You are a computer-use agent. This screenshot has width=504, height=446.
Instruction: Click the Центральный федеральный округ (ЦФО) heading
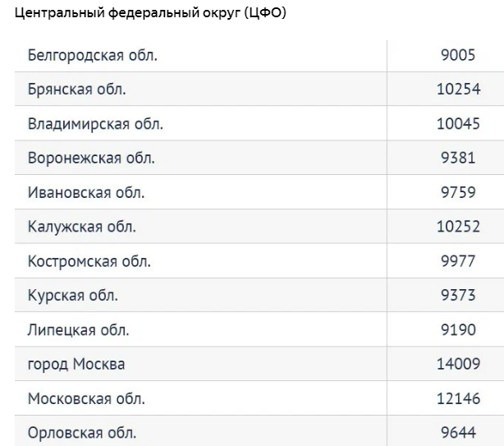click(x=145, y=13)
